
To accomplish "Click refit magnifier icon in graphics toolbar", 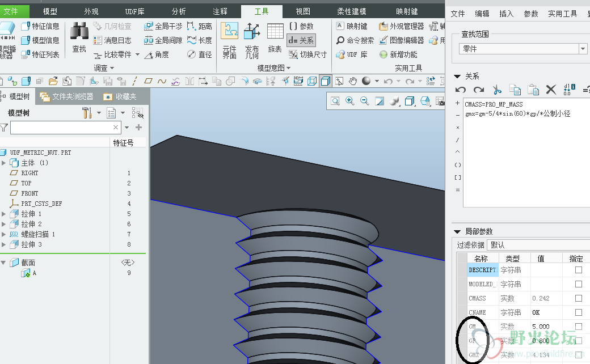I will coord(335,101).
